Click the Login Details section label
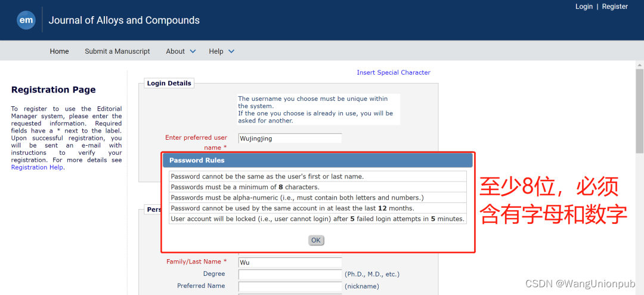Screen dimensions: 644x295 (169, 83)
